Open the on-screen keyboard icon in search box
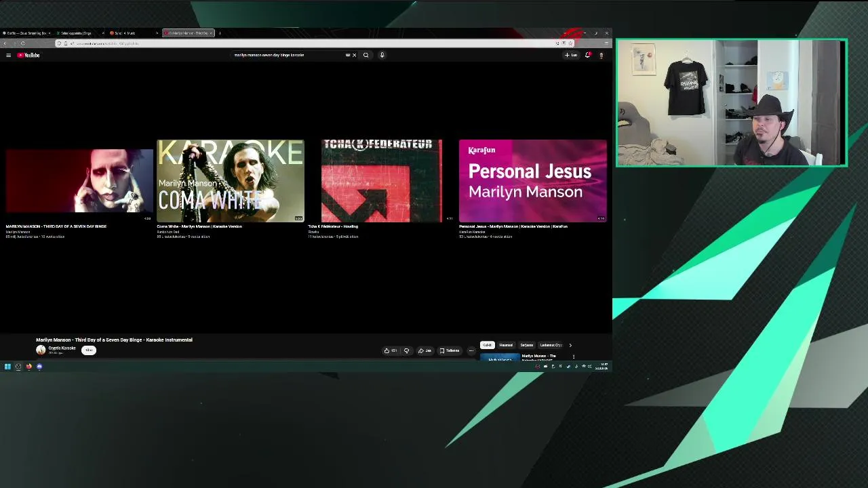Viewport: 868px width, 488px height. (x=348, y=55)
